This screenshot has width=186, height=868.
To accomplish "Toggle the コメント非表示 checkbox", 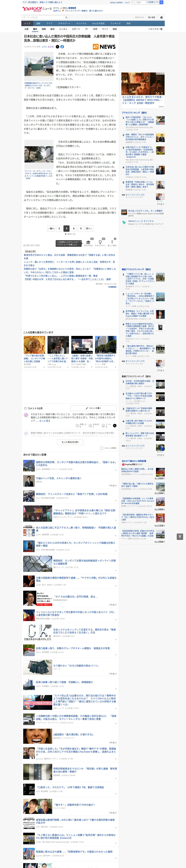I will pos(102,448).
